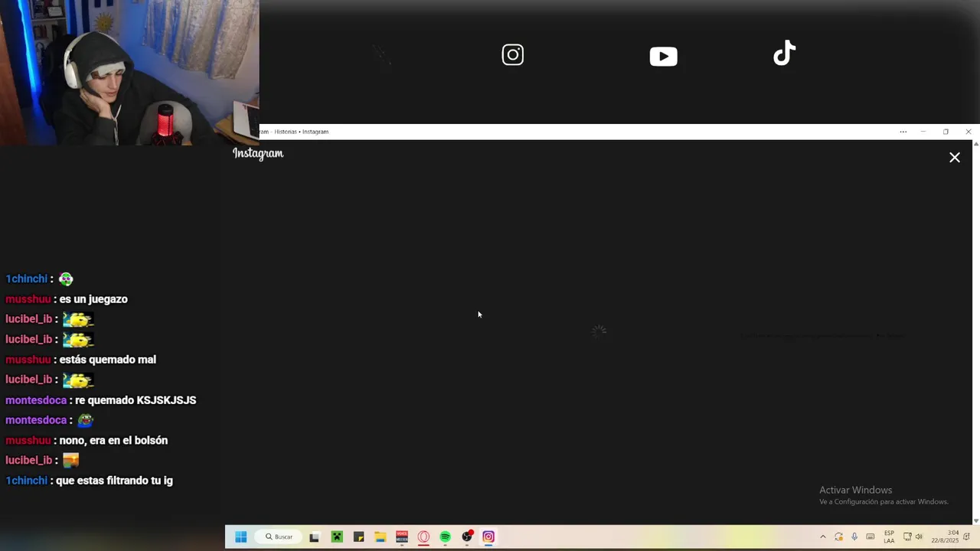Open the TikTok icon in the top overlay
The width and height of the screenshot is (980, 551).
tap(785, 54)
